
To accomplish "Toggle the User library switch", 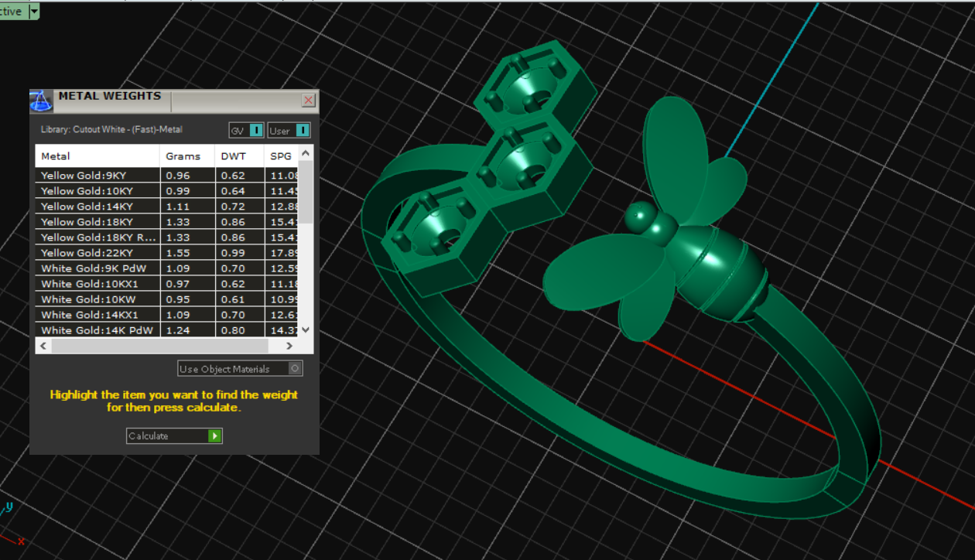I will (302, 130).
